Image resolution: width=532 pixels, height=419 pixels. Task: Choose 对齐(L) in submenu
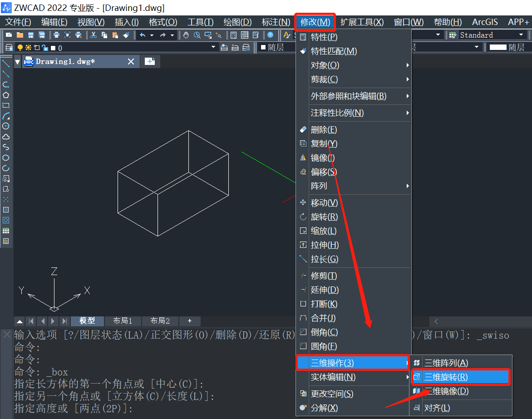coord(461,408)
